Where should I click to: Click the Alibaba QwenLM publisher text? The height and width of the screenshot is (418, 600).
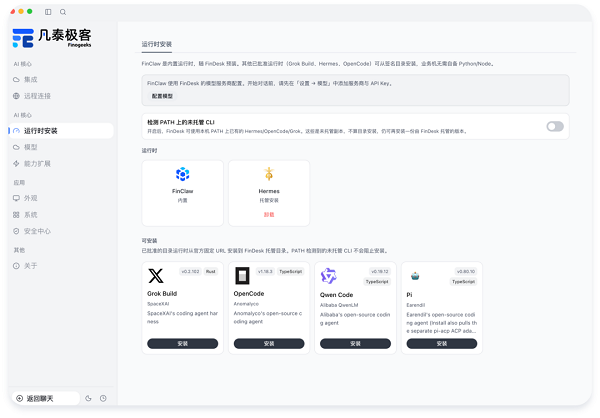click(x=339, y=305)
